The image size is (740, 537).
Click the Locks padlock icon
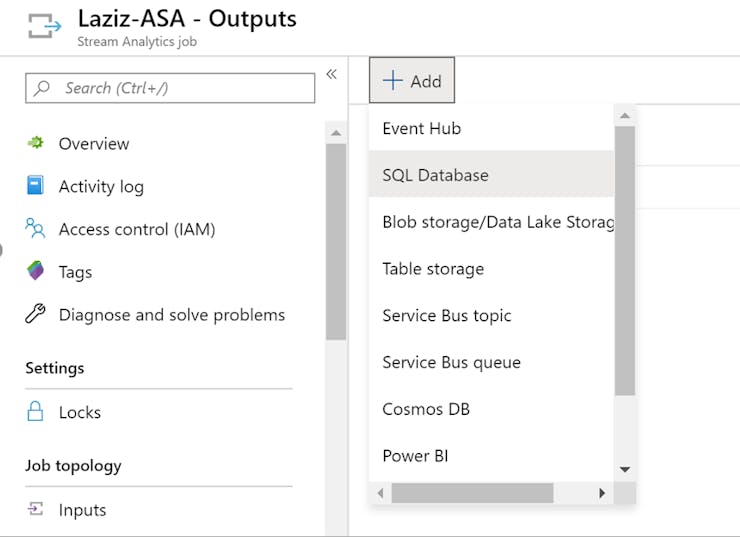36,412
